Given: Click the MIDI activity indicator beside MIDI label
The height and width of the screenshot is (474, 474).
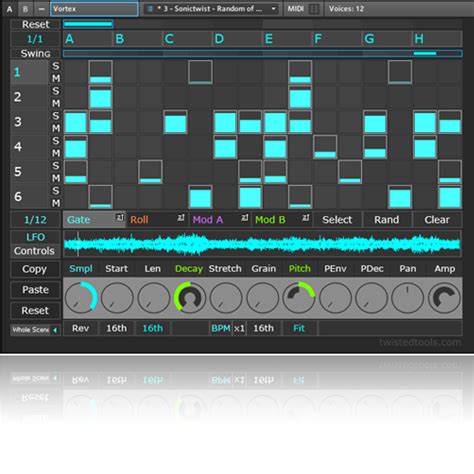Looking at the screenshot, I should pos(314,9).
